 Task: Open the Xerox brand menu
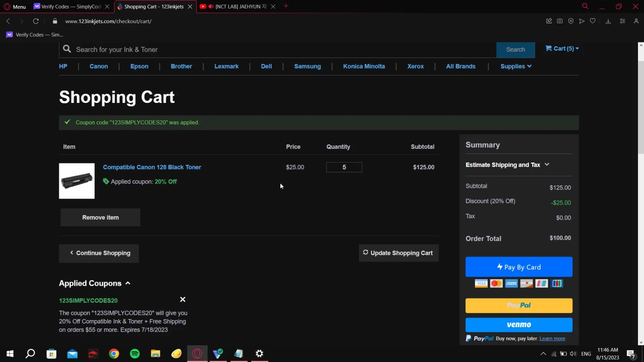416,66
